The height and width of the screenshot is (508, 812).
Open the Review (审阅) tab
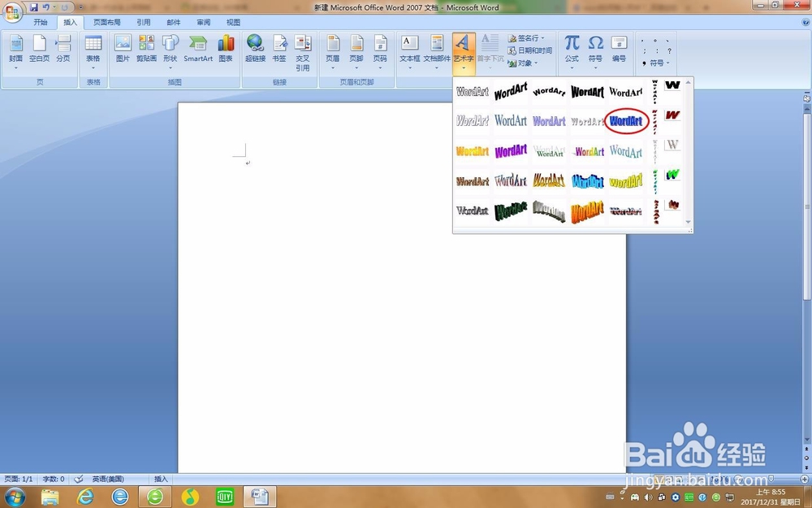pos(204,22)
